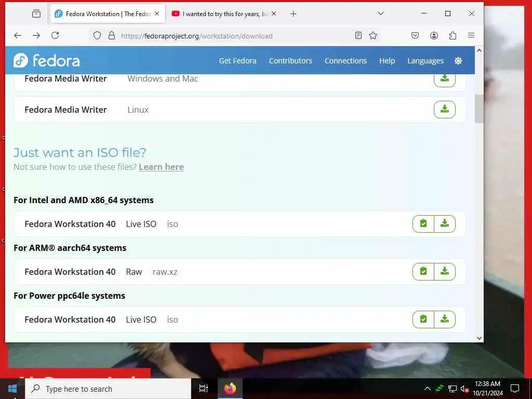Open the Firefox account icon
532x399 pixels.
434,35
